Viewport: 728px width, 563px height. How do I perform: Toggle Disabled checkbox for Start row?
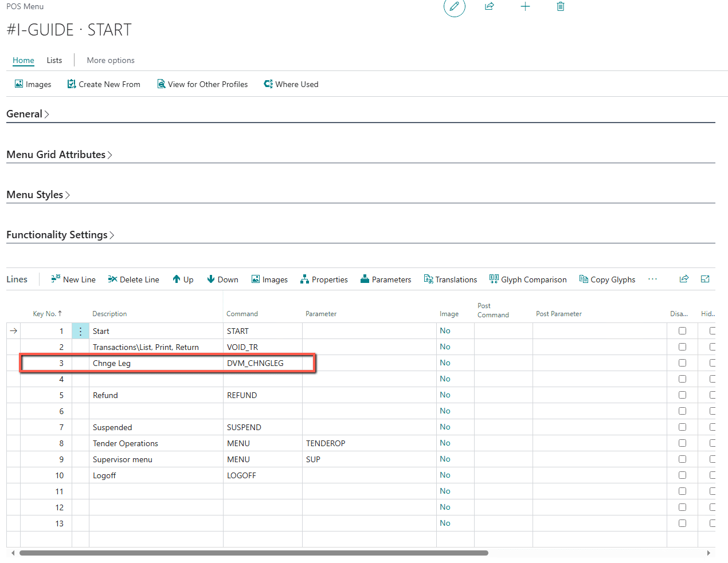point(682,331)
